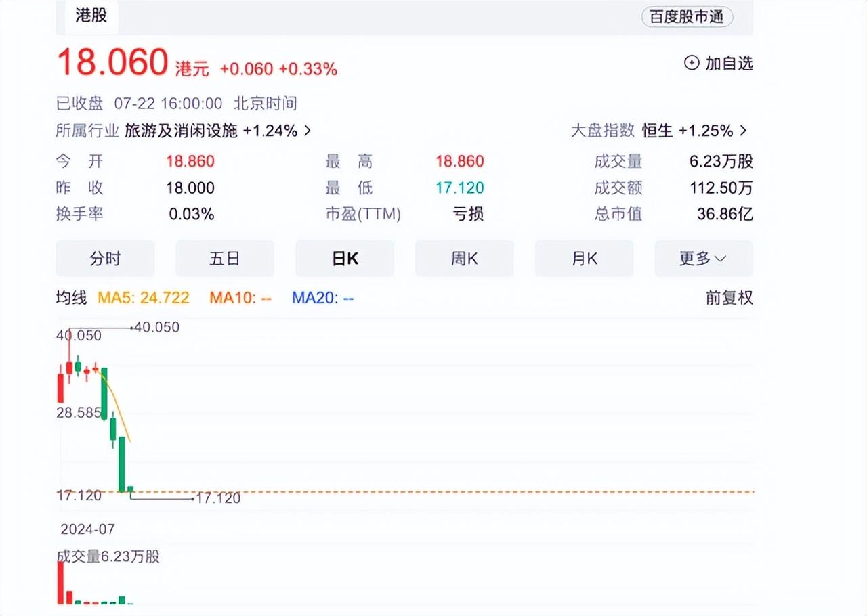This screenshot has height=616, width=867.
Task: Open the 百度股市通 badge
Action: (687, 17)
